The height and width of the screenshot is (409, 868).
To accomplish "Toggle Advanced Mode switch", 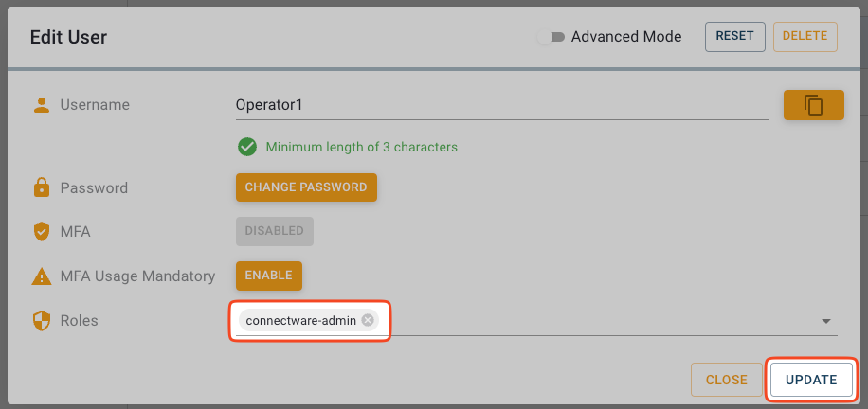I will tap(552, 37).
